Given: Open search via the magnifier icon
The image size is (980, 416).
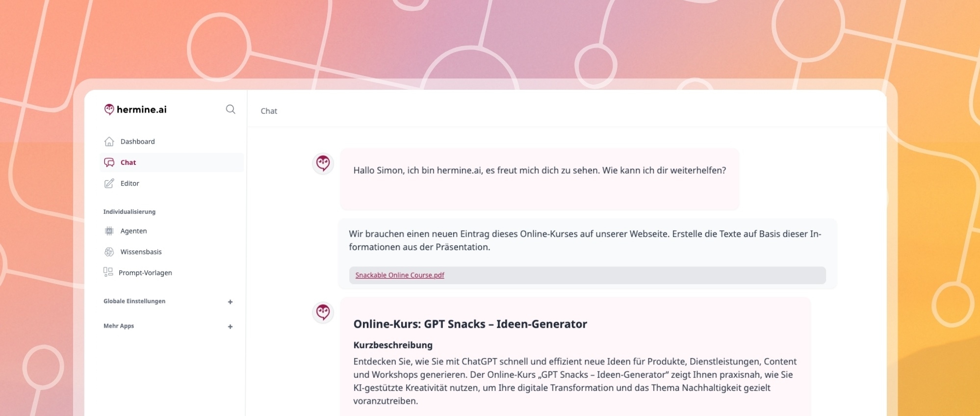Looking at the screenshot, I should coord(231,109).
